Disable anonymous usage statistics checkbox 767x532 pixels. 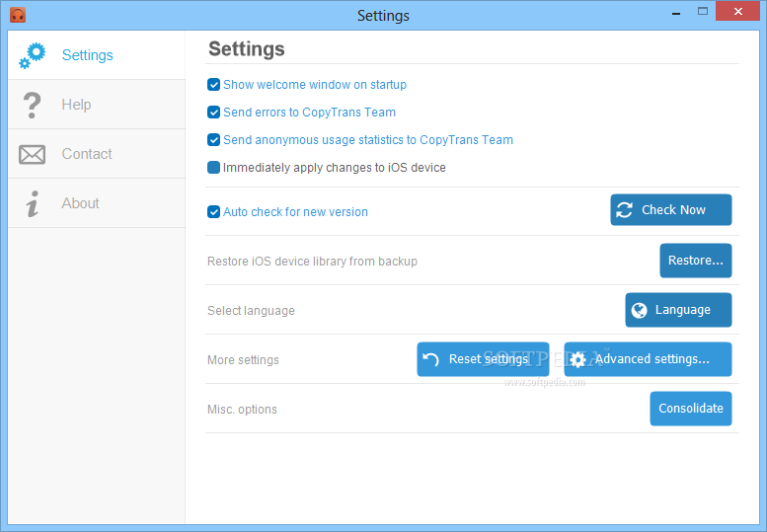click(x=214, y=140)
